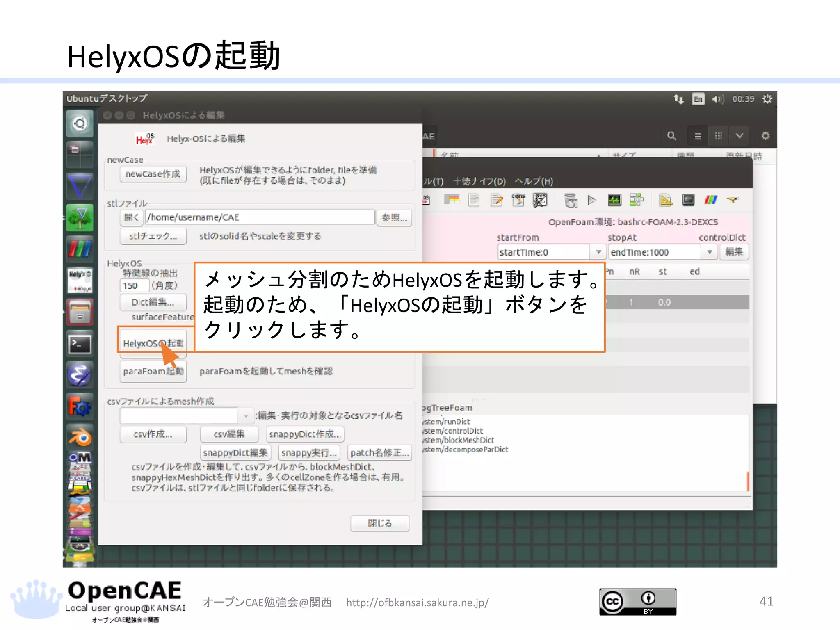Open the residual monitor plot icon
The image size is (840, 630).
(x=614, y=200)
